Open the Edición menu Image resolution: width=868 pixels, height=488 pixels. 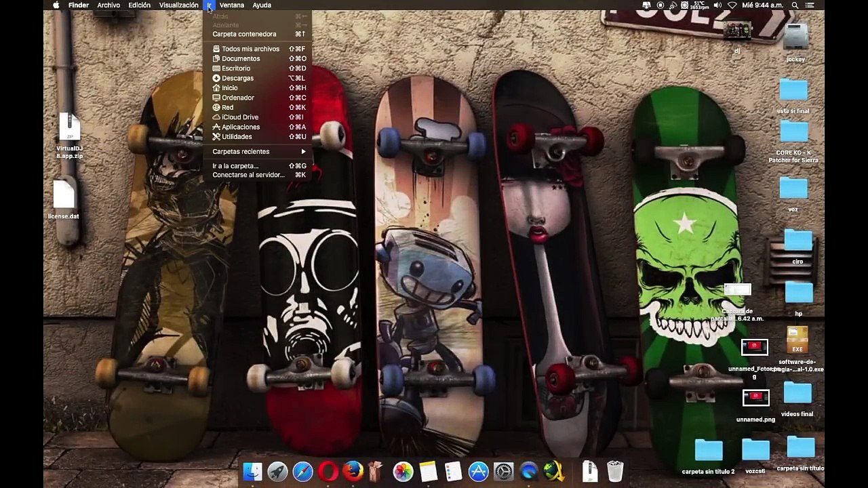pos(140,5)
